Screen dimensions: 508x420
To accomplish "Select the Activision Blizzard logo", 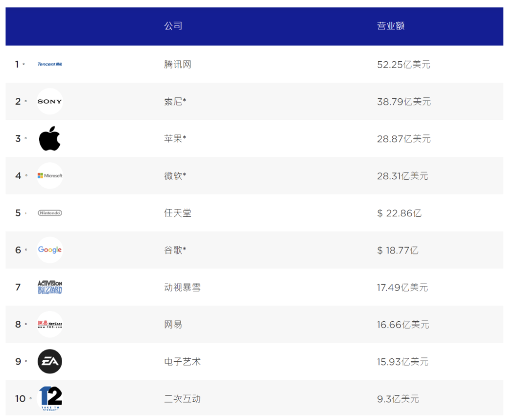I will pyautogui.click(x=50, y=287).
